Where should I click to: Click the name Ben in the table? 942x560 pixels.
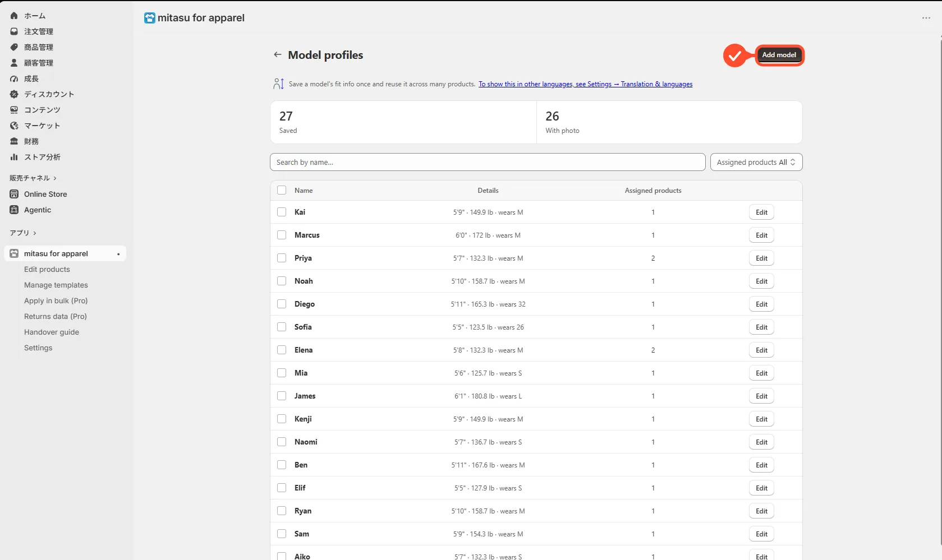[301, 465]
